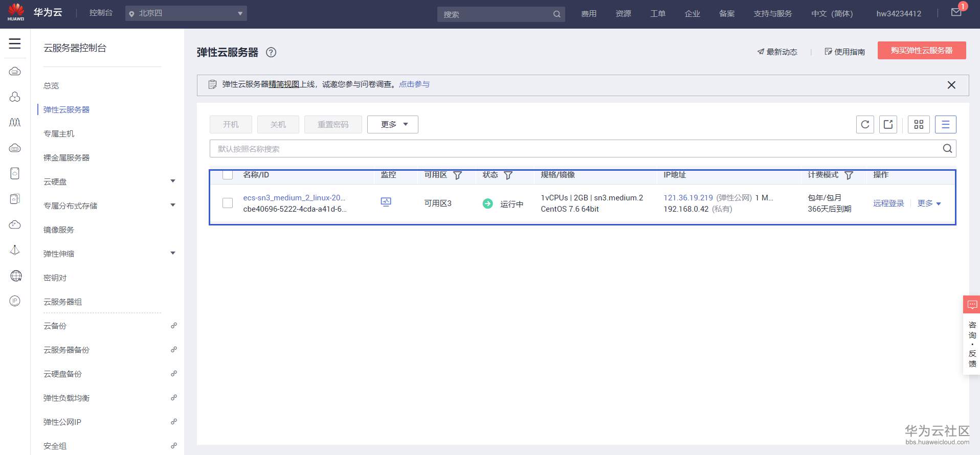Select 裸金属服务器 in the sidebar
Viewport: 980px width, 455px height.
click(x=66, y=157)
